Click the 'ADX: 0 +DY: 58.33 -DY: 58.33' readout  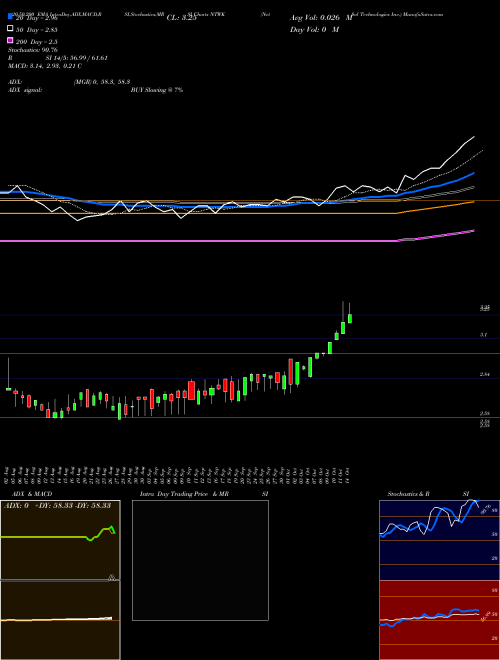coord(57,505)
